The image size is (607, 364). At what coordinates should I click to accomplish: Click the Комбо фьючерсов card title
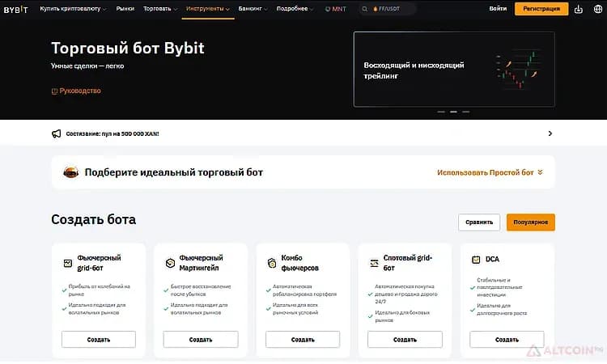[300, 263]
